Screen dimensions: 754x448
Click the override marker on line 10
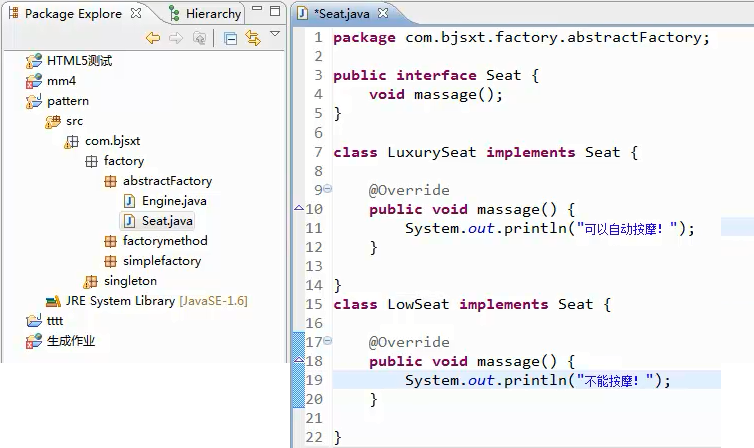tap(297, 209)
